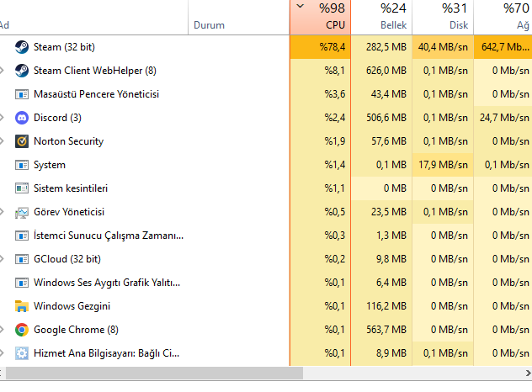Select the Google Chrome (8) row name
The image size is (532, 392).
click(x=76, y=330)
